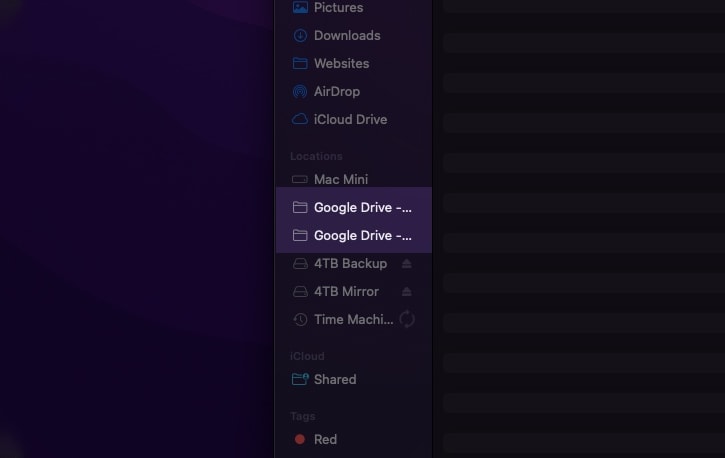Image resolution: width=725 pixels, height=458 pixels.
Task: Eject the 4TB Backup drive
Action: (x=406, y=263)
